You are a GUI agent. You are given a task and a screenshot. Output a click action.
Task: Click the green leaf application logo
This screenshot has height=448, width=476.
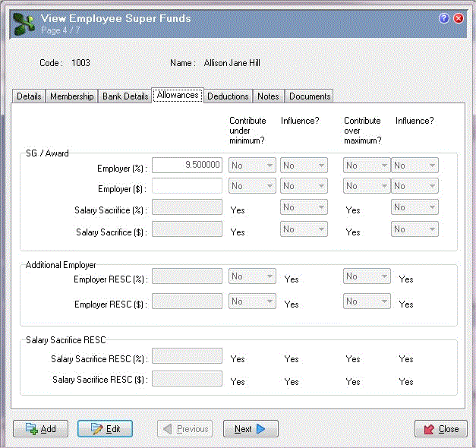(23, 24)
